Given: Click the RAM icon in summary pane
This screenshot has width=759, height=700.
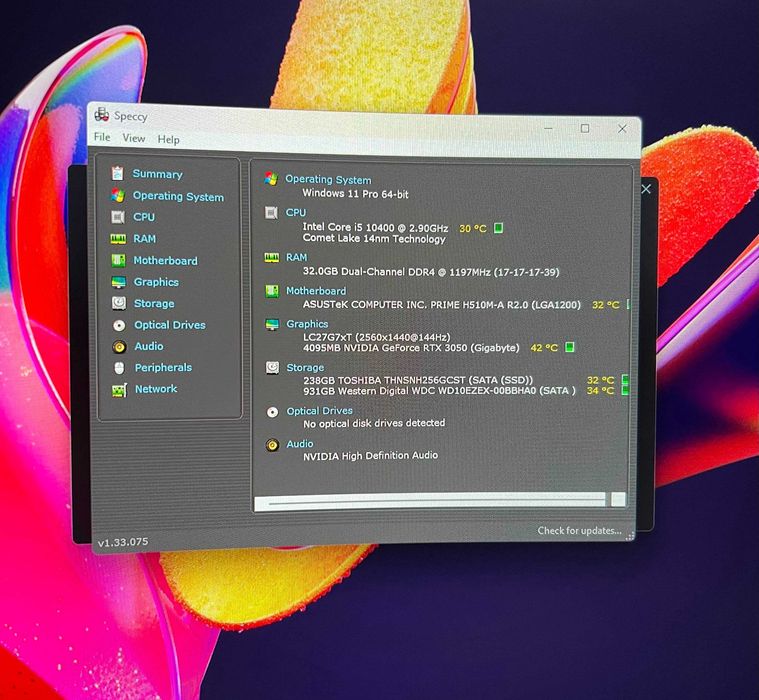Looking at the screenshot, I should pos(272,257).
